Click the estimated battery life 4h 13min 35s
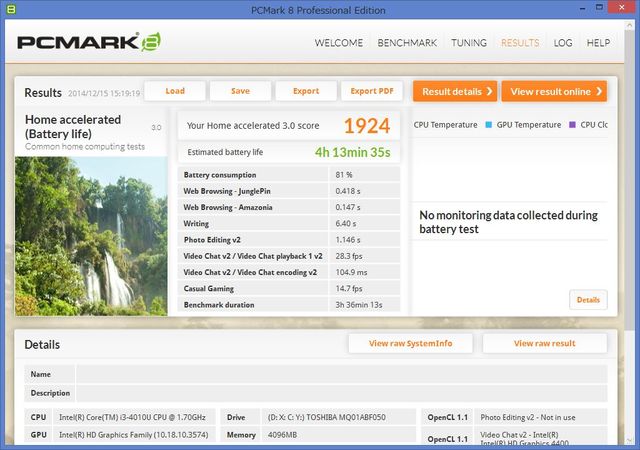The width and height of the screenshot is (640, 450). coord(353,152)
